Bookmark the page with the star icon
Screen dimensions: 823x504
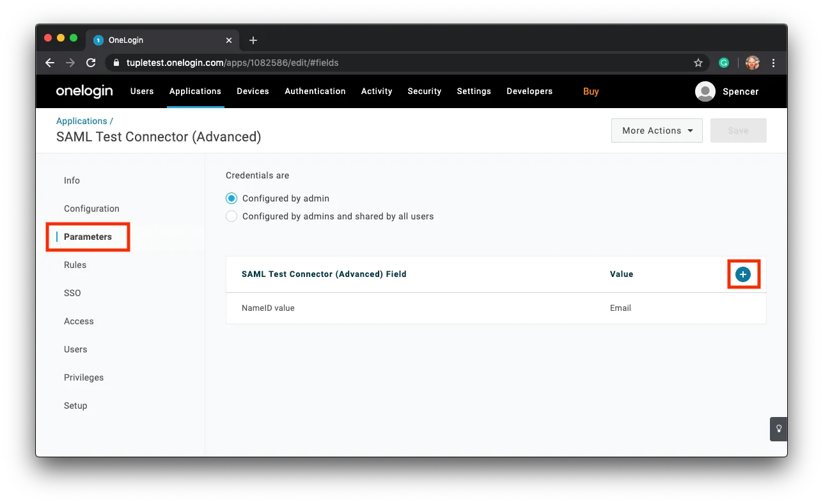(x=698, y=63)
